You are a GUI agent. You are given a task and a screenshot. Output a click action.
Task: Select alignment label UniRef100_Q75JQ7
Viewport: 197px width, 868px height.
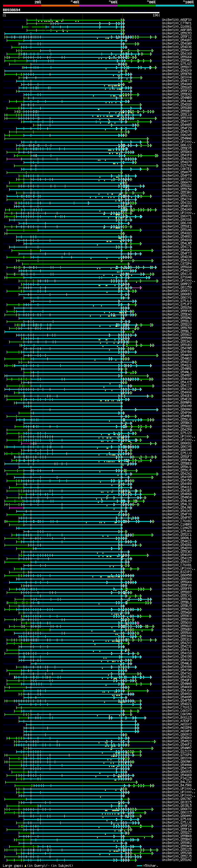[x=177, y=64]
